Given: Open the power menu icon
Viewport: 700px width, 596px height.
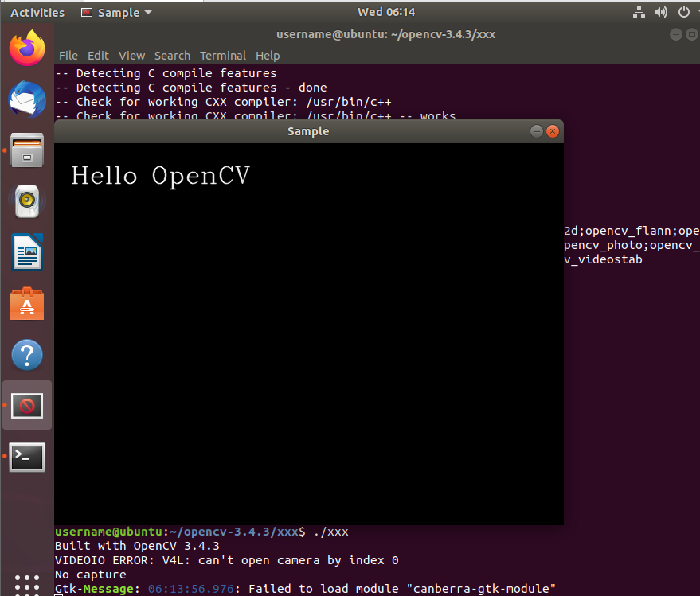Looking at the screenshot, I should 683,12.
